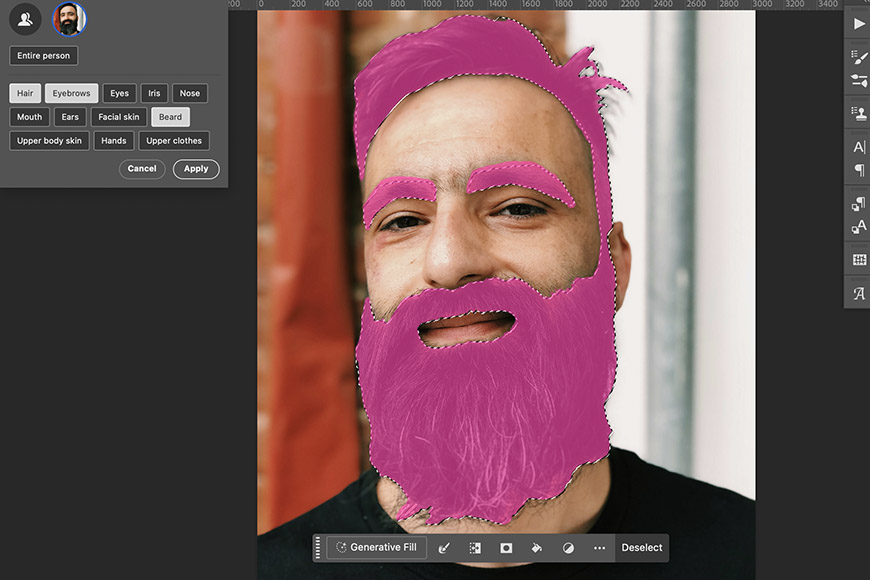The image size is (870, 580).
Task: Click the brush-shaped modify selection icon
Action: [444, 548]
